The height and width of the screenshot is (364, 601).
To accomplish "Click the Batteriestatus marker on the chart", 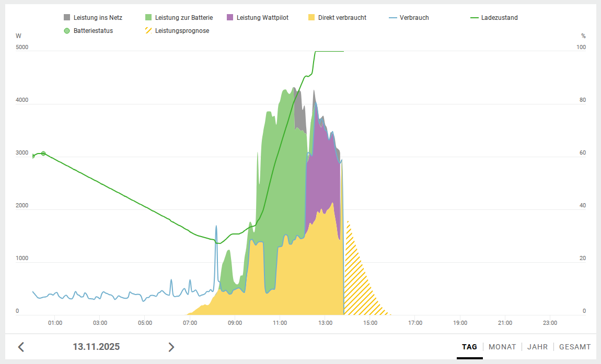I will click(43, 154).
